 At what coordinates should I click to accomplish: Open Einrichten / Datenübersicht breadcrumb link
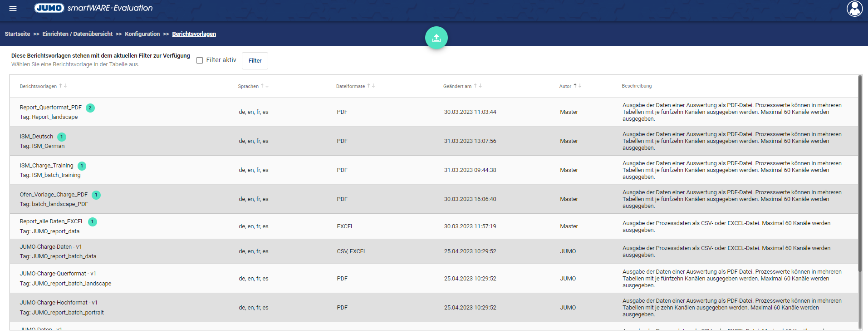pos(77,34)
